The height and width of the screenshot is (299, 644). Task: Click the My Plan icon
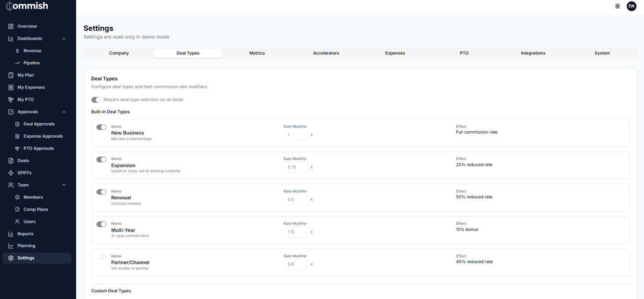tap(11, 75)
